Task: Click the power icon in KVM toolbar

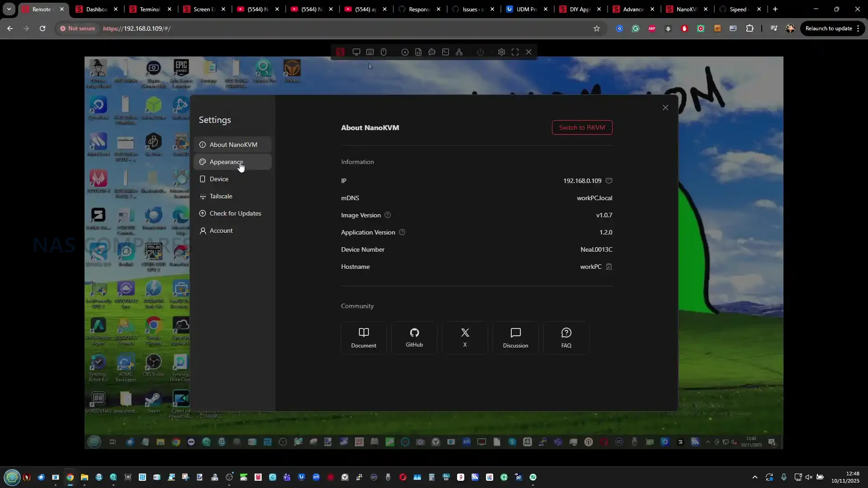Action: (x=480, y=52)
